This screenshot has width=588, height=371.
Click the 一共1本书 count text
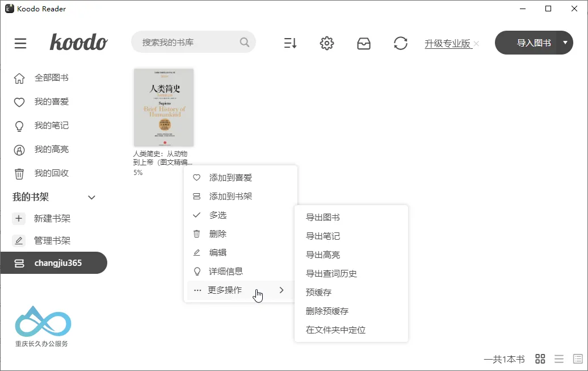pos(505,360)
